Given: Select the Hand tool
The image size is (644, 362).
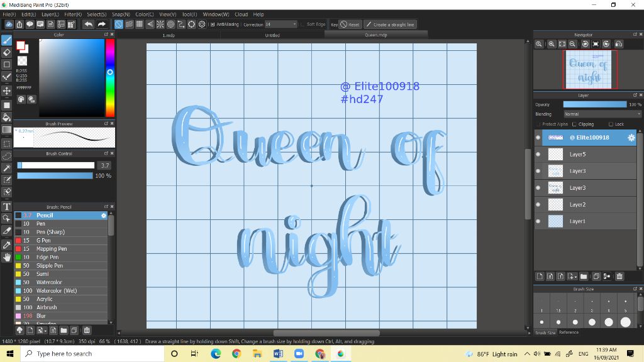Looking at the screenshot, I should [x=6, y=257].
